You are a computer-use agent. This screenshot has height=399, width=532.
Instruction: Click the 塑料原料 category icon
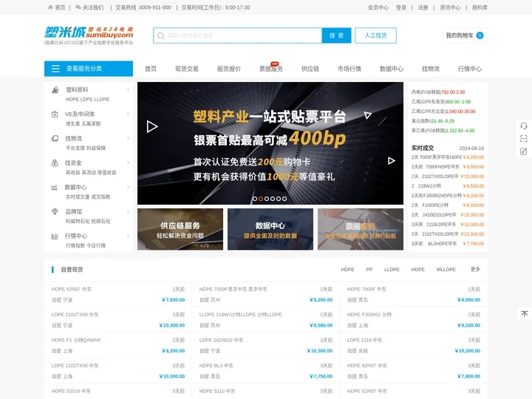pyautogui.click(x=55, y=90)
